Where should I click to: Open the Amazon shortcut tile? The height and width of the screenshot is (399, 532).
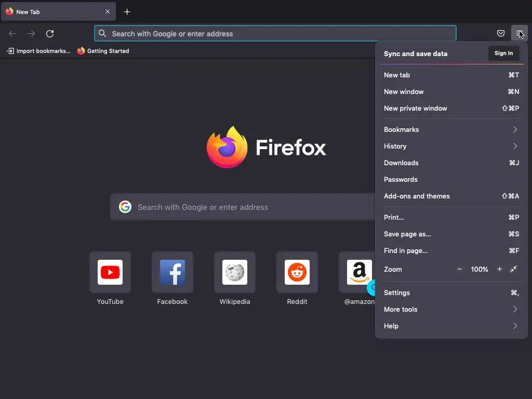pyautogui.click(x=357, y=272)
